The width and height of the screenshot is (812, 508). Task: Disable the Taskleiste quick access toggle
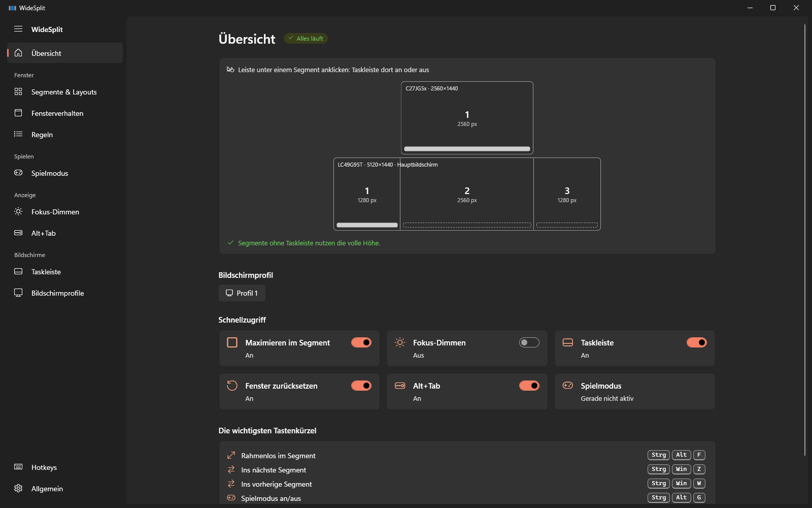(x=697, y=342)
